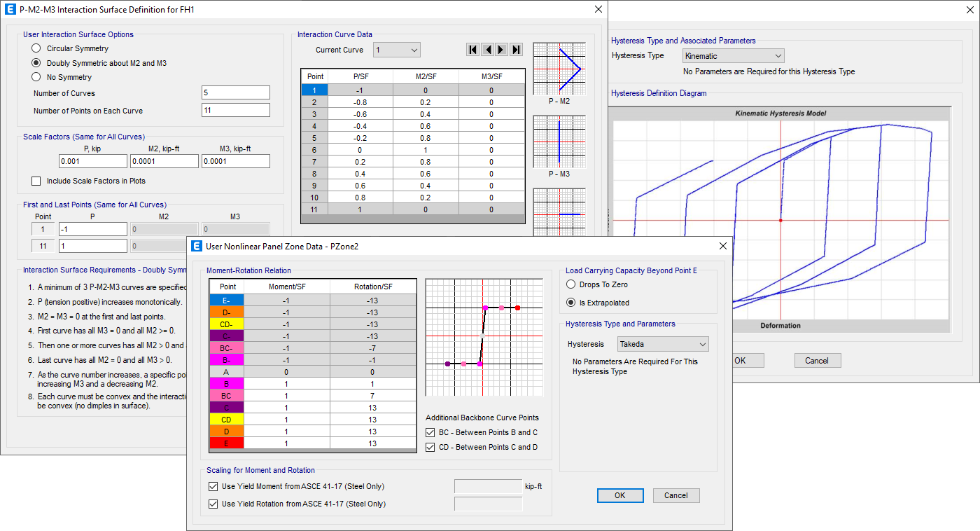Uncheck BC - Between Points B and C
This screenshot has width=980, height=531.
[430, 432]
